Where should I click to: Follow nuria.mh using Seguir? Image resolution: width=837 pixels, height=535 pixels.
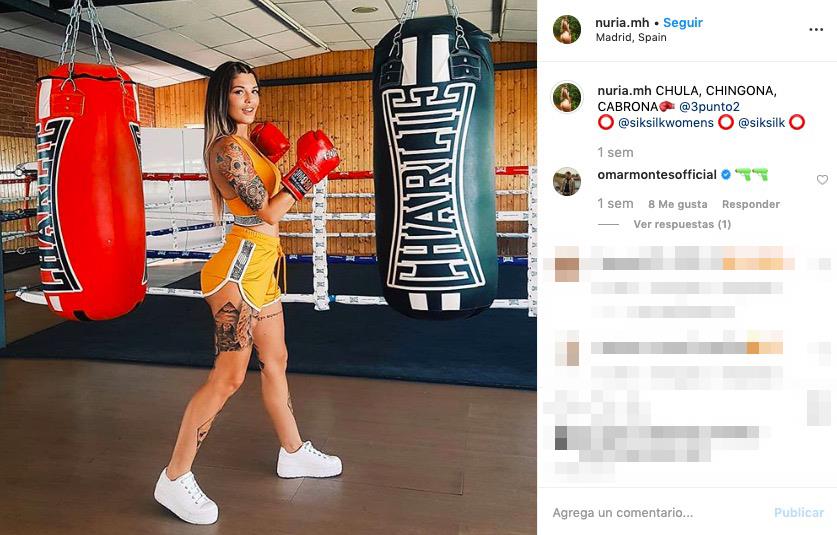click(683, 22)
